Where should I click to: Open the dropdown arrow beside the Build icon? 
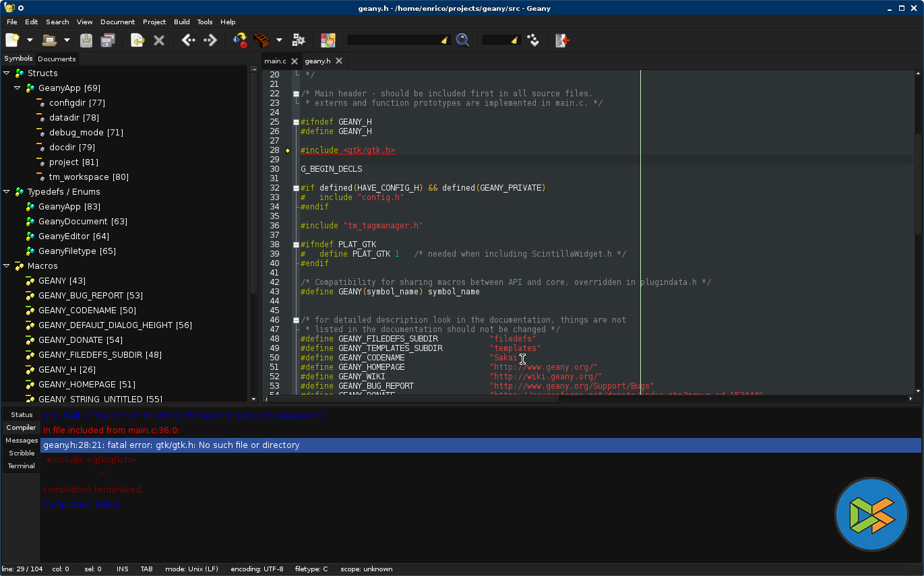279,40
